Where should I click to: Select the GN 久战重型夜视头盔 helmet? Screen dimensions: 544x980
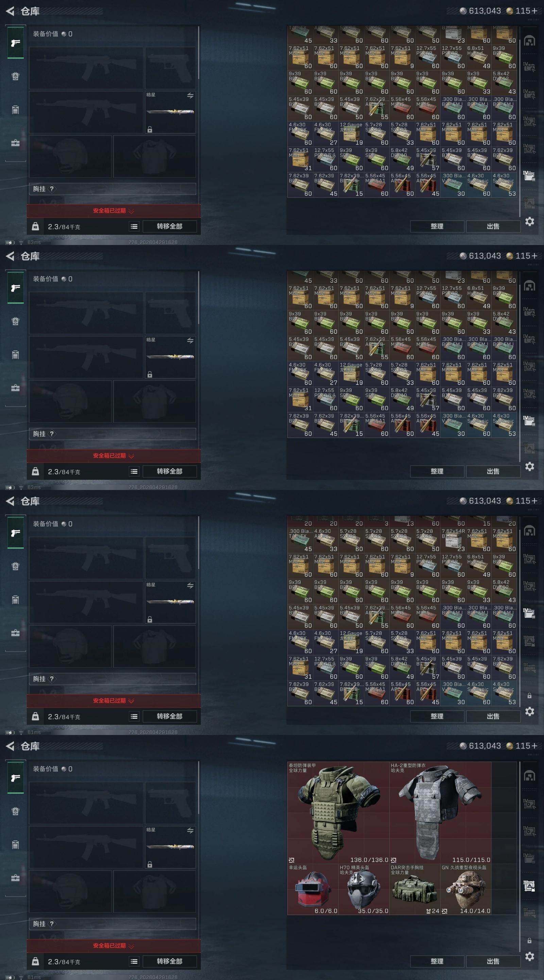tap(466, 889)
